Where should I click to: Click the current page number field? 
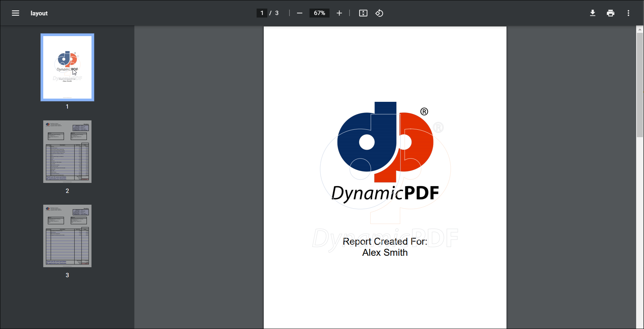[x=262, y=13]
